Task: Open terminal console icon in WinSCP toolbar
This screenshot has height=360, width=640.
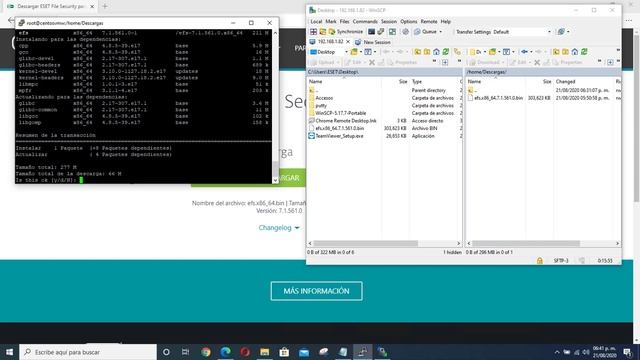Action: 371,31
